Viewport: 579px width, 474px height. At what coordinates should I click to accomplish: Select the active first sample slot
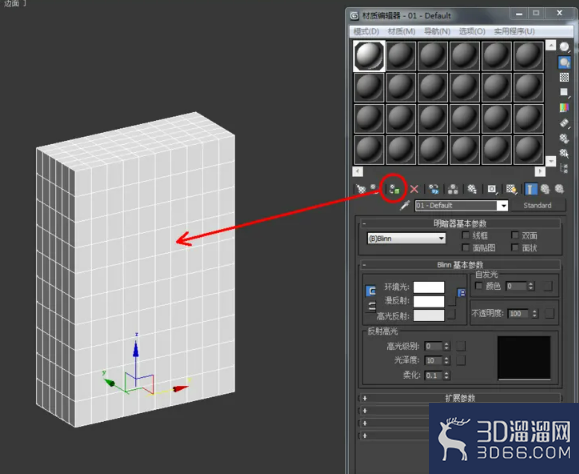369,56
